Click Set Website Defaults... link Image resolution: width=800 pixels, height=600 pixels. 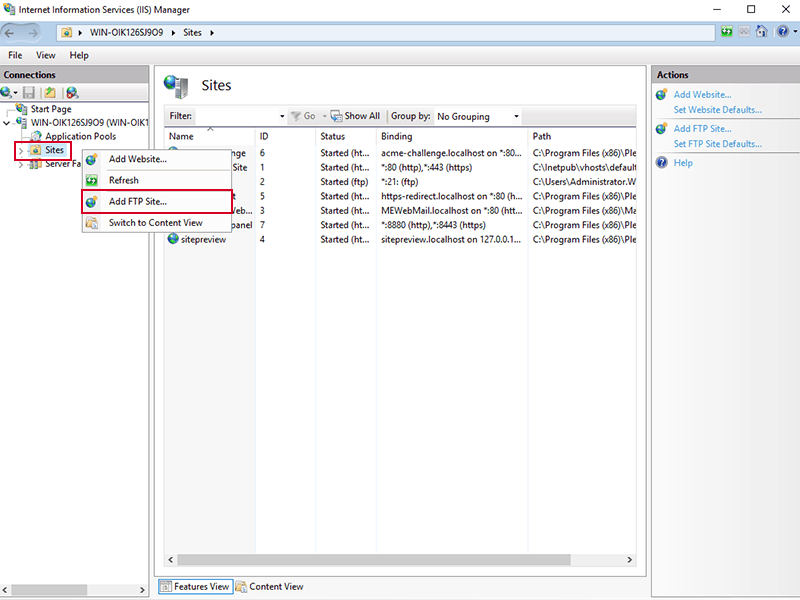pos(717,110)
